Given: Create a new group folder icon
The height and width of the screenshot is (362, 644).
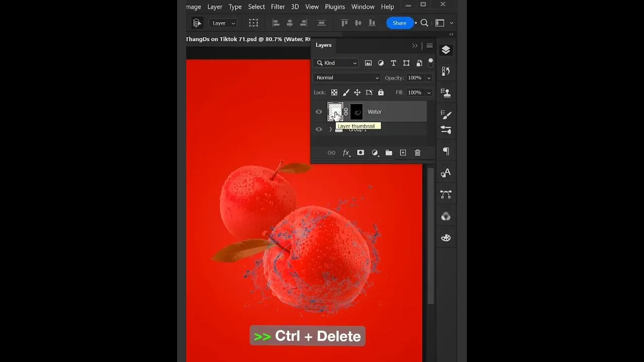Looking at the screenshot, I should tap(389, 153).
